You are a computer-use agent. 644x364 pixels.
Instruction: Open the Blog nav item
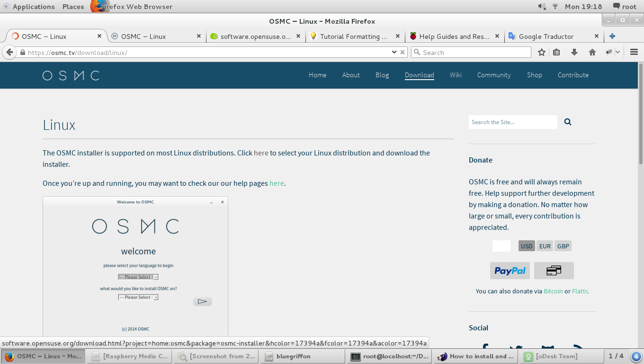click(382, 75)
